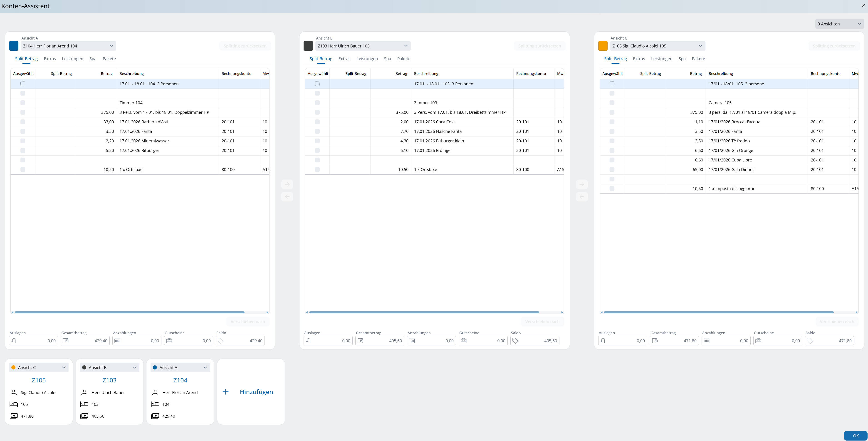The image size is (868, 441).
Task: Click the Auslagen icon in Ansicht B
Action: click(308, 341)
